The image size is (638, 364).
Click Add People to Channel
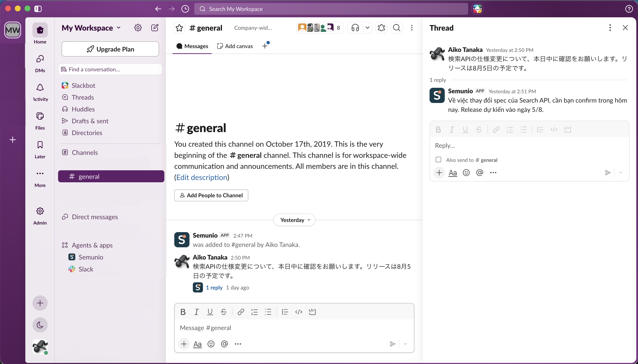point(211,195)
